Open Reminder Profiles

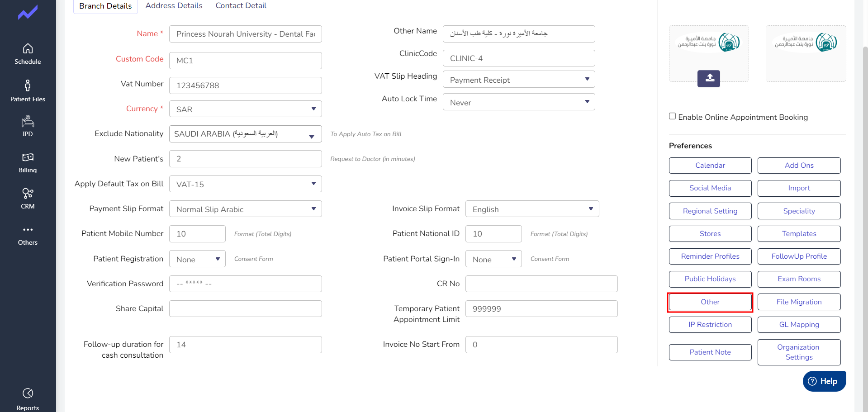[710, 256]
